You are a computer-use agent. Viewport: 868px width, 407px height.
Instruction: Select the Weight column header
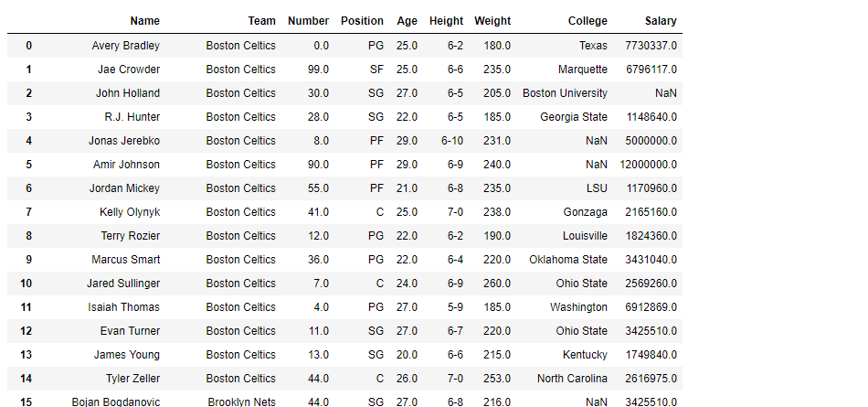coord(492,21)
